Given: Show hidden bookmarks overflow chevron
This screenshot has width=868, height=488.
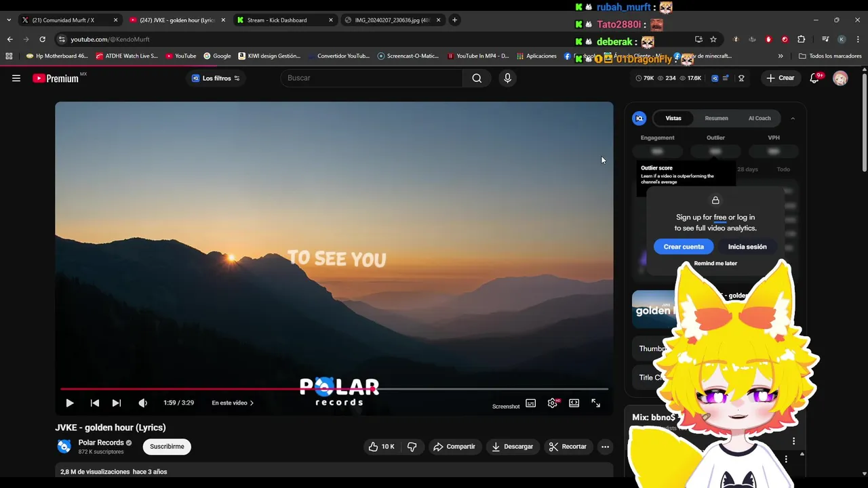Looking at the screenshot, I should point(781,56).
